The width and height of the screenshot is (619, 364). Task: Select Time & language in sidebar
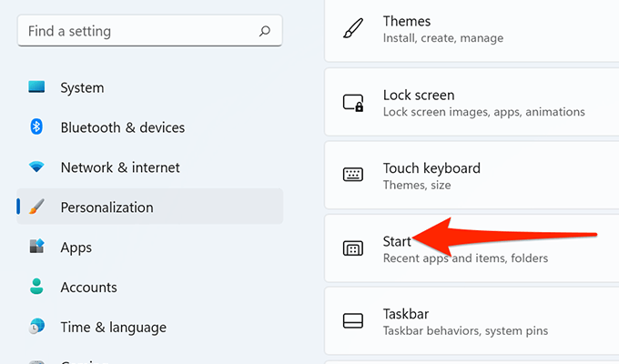point(113,327)
